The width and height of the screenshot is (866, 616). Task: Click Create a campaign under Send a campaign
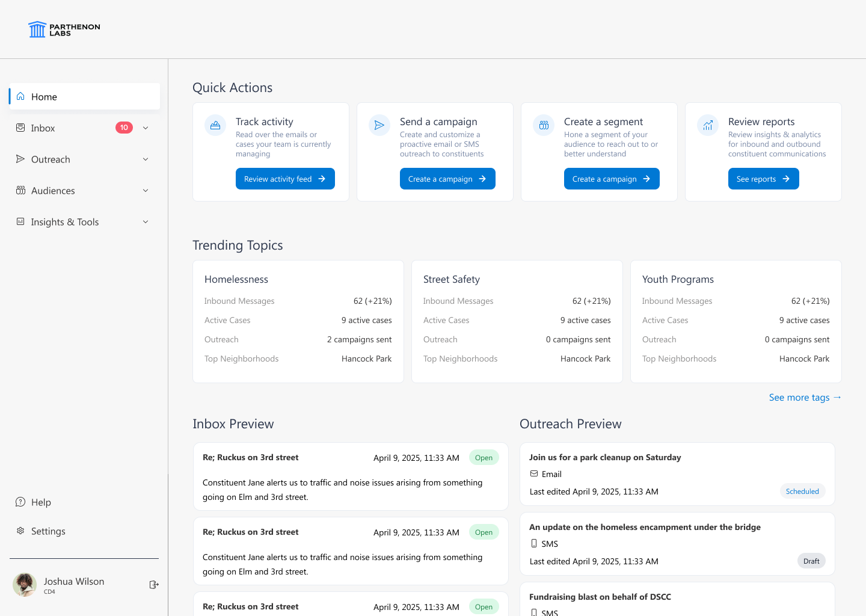[x=447, y=179]
